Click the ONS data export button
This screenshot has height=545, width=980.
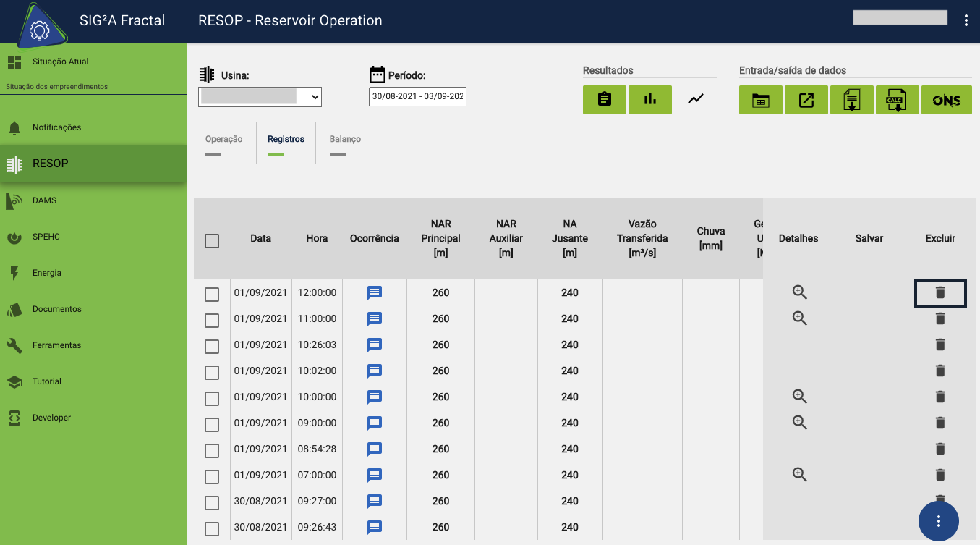tap(946, 101)
